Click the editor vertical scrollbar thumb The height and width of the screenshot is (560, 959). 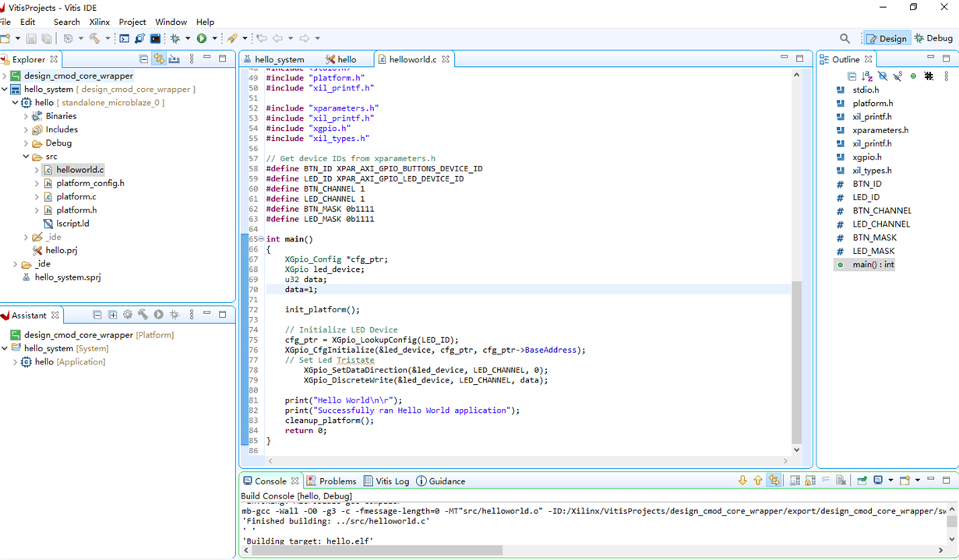click(796, 362)
